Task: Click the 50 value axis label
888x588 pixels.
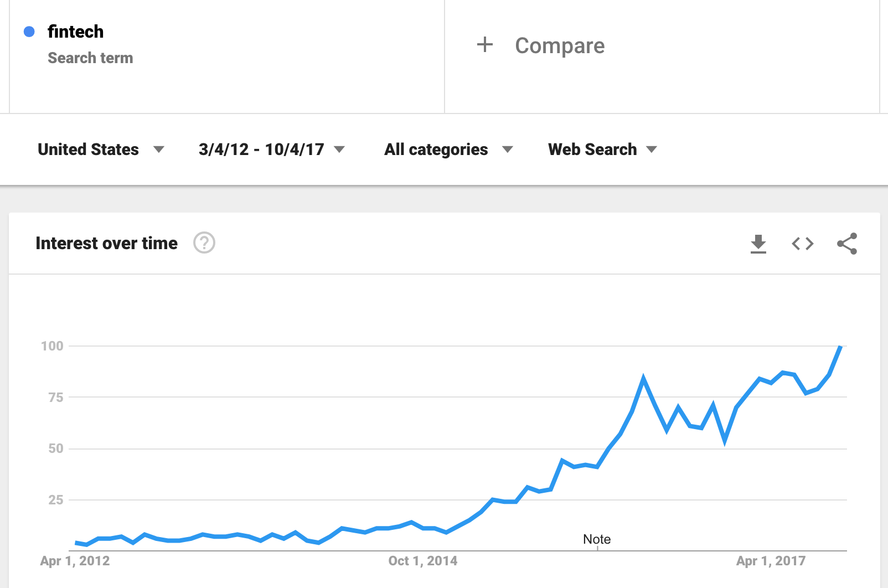Action: click(x=56, y=448)
